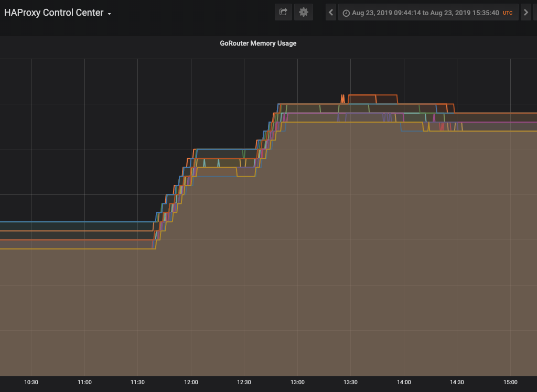The width and height of the screenshot is (537, 392).
Task: Click the 12:30 x-axis time label
Action: point(244,382)
